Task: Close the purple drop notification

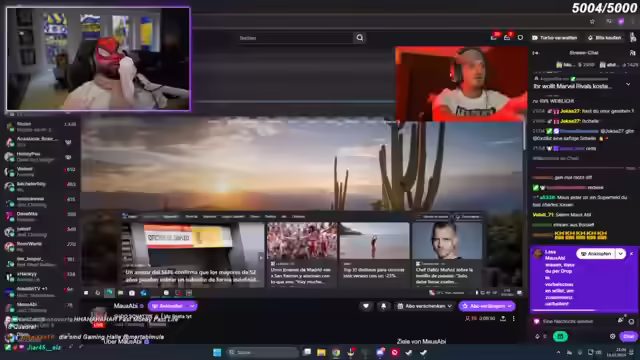Action: tap(631, 253)
